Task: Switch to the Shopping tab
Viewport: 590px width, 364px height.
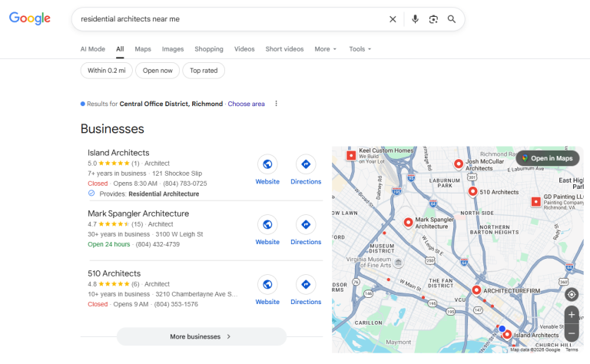Action: click(209, 49)
